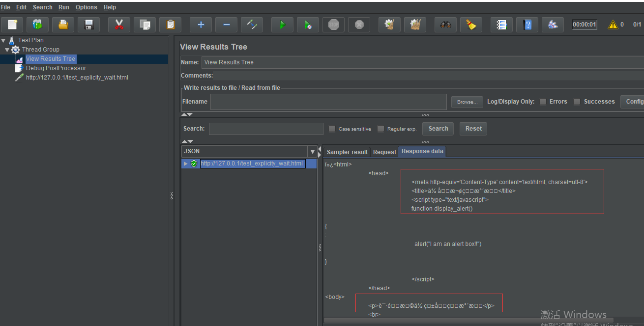Collapse the Thread Group tree node
Viewport: 644px width, 326px height.
point(7,50)
